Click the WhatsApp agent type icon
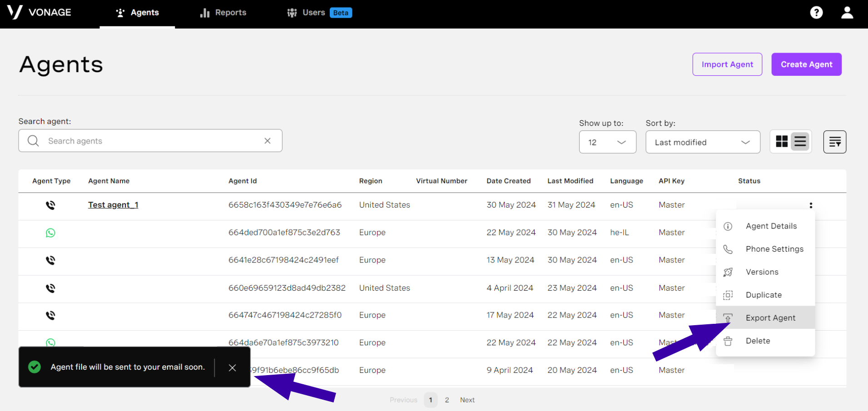The image size is (868, 411). point(50,233)
